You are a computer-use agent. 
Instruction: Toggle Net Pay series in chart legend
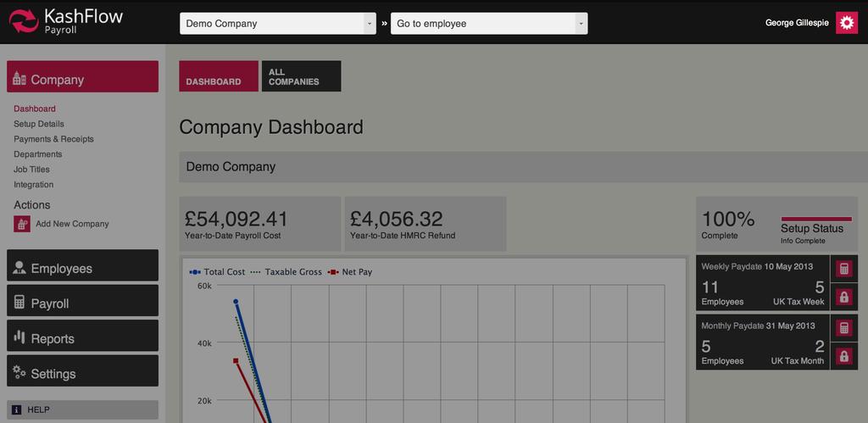(x=351, y=272)
